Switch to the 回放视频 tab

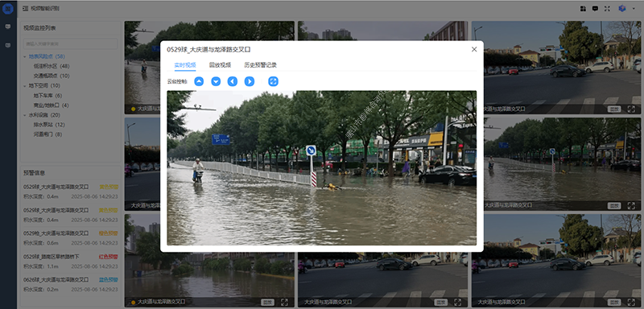[x=220, y=65]
